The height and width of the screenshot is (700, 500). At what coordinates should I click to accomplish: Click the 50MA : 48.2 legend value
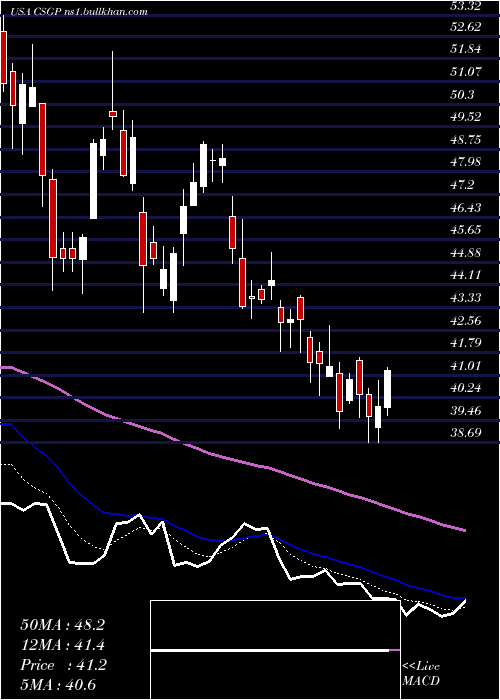coord(62,625)
